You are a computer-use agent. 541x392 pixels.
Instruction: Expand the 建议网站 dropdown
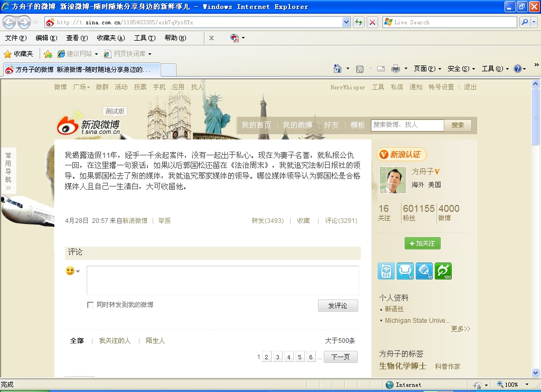click(x=96, y=54)
